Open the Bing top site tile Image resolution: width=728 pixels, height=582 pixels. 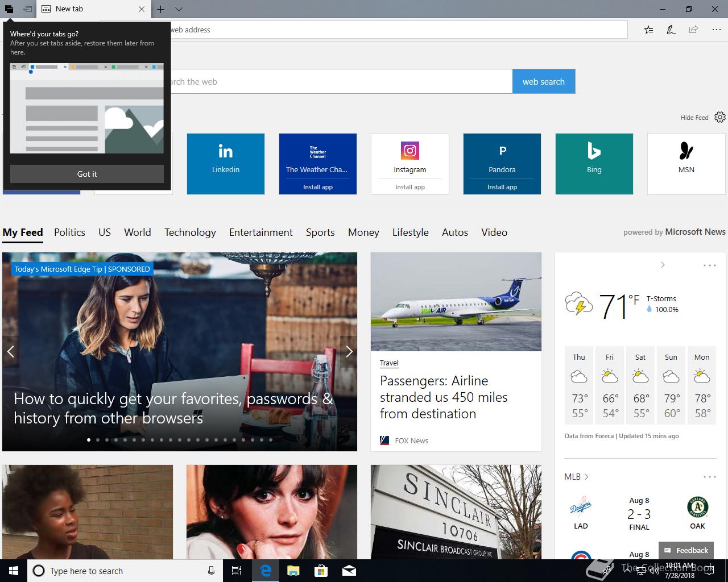click(x=594, y=164)
